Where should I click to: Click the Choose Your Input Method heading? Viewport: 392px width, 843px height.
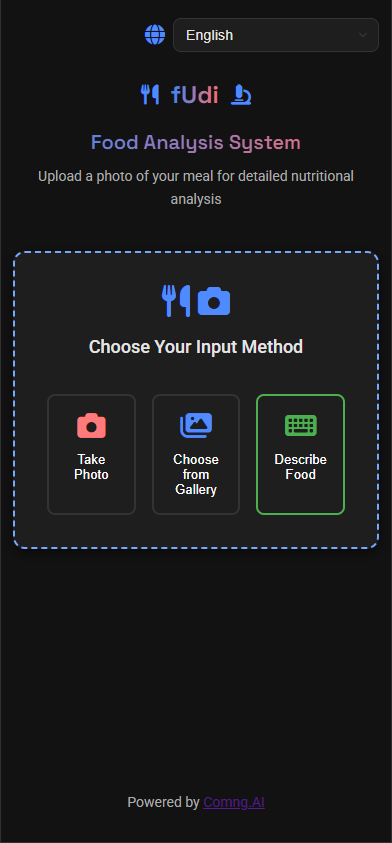tap(196, 347)
